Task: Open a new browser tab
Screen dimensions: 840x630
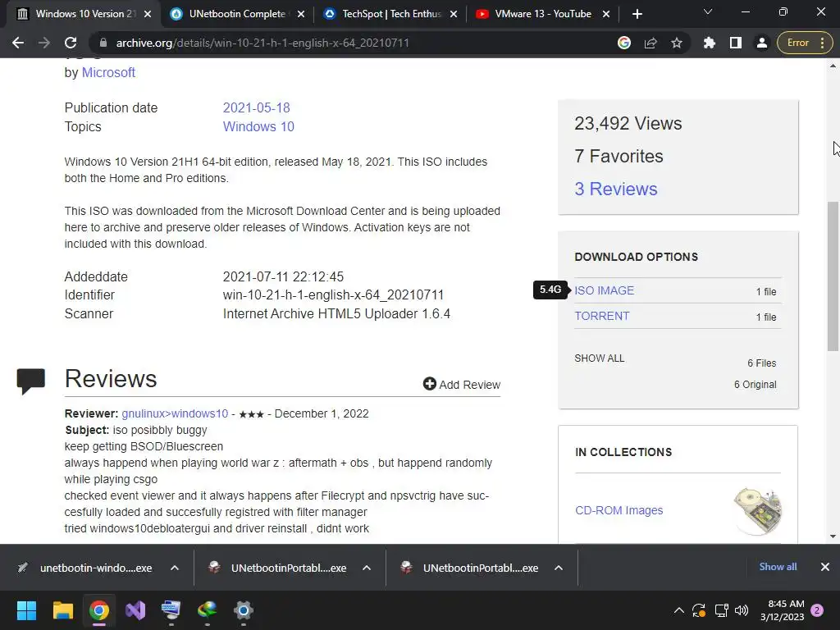Action: click(637, 14)
